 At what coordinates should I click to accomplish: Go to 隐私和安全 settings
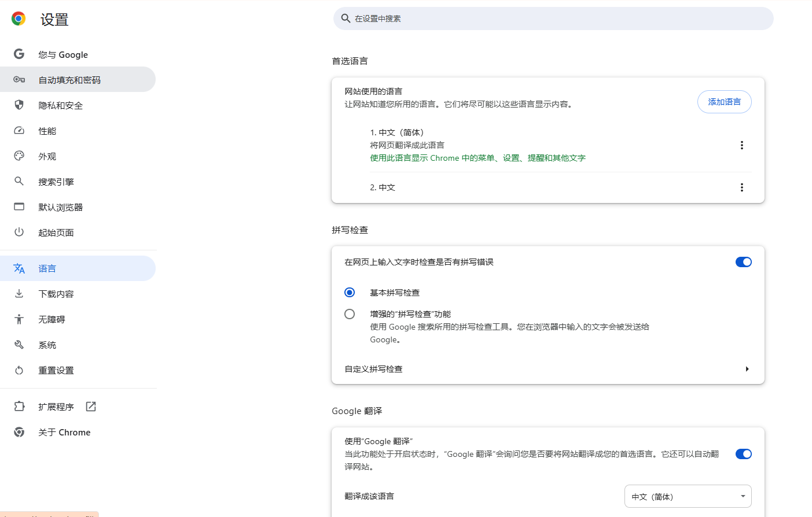pyautogui.click(x=78, y=105)
